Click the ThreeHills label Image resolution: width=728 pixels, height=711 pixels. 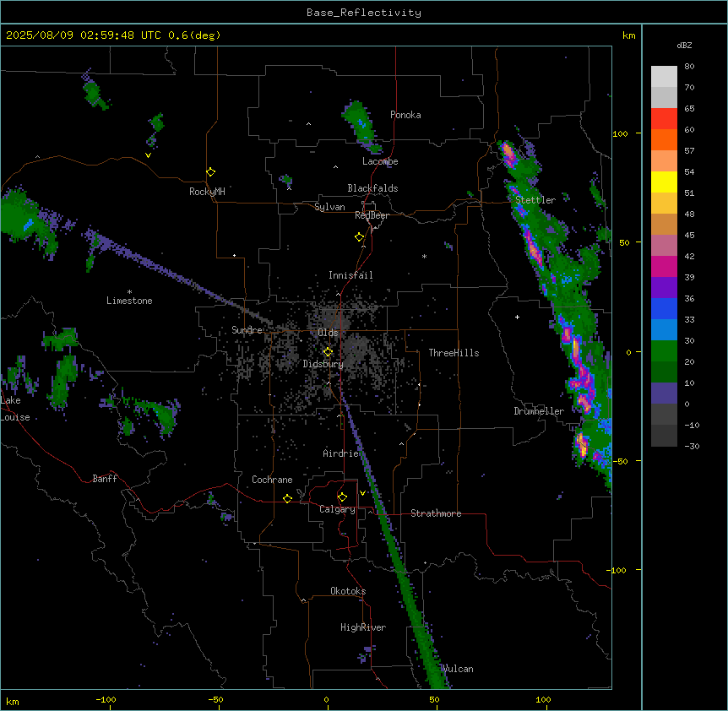(454, 353)
